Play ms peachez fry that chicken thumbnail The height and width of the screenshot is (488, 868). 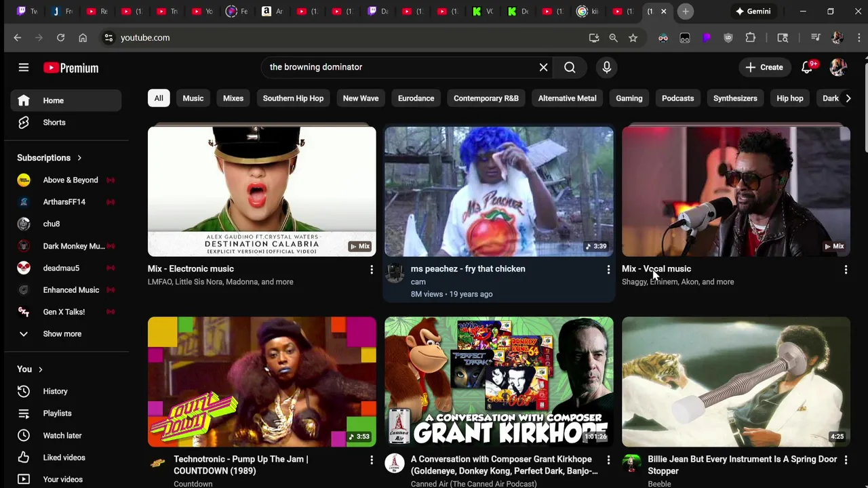pyautogui.click(x=499, y=192)
